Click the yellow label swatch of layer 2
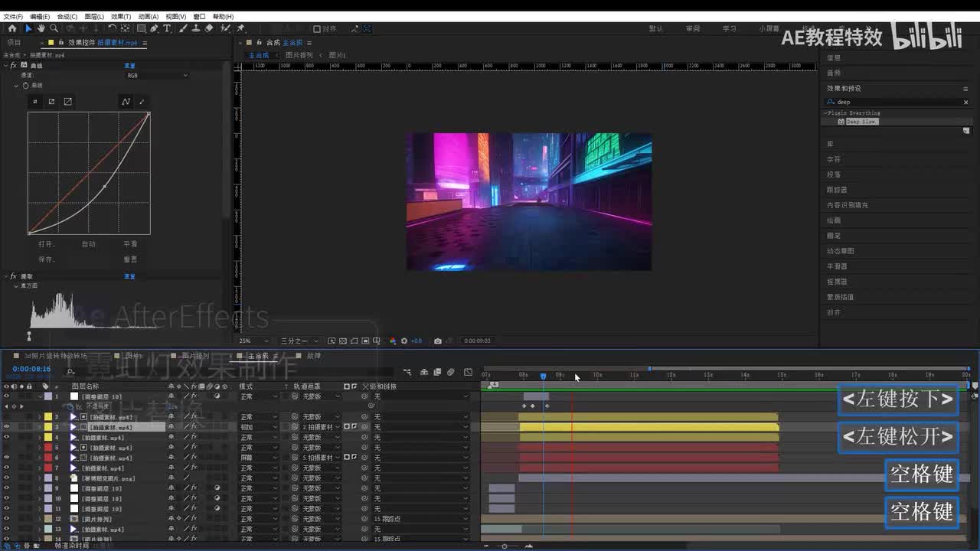Image resolution: width=980 pixels, height=551 pixels. (47, 417)
